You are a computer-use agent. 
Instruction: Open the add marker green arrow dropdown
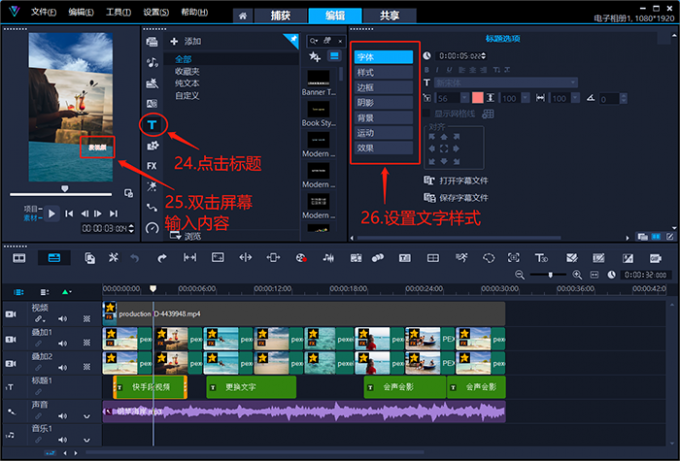[x=66, y=292]
